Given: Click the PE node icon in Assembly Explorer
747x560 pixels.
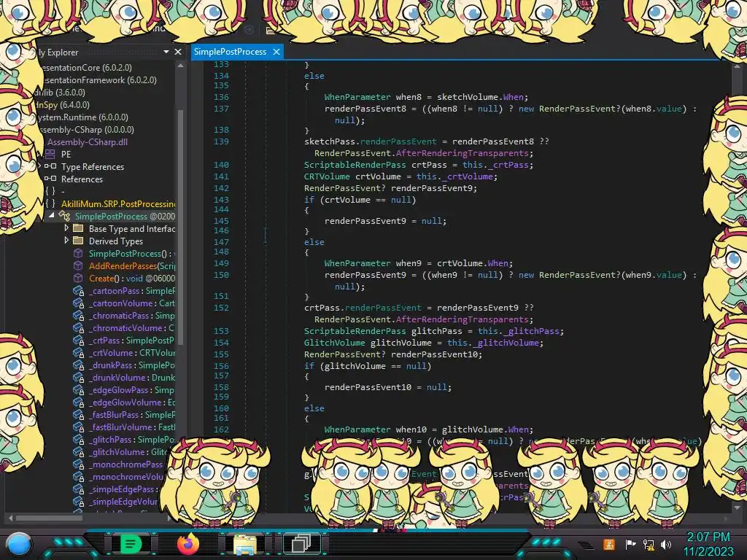Looking at the screenshot, I should click(x=50, y=154).
